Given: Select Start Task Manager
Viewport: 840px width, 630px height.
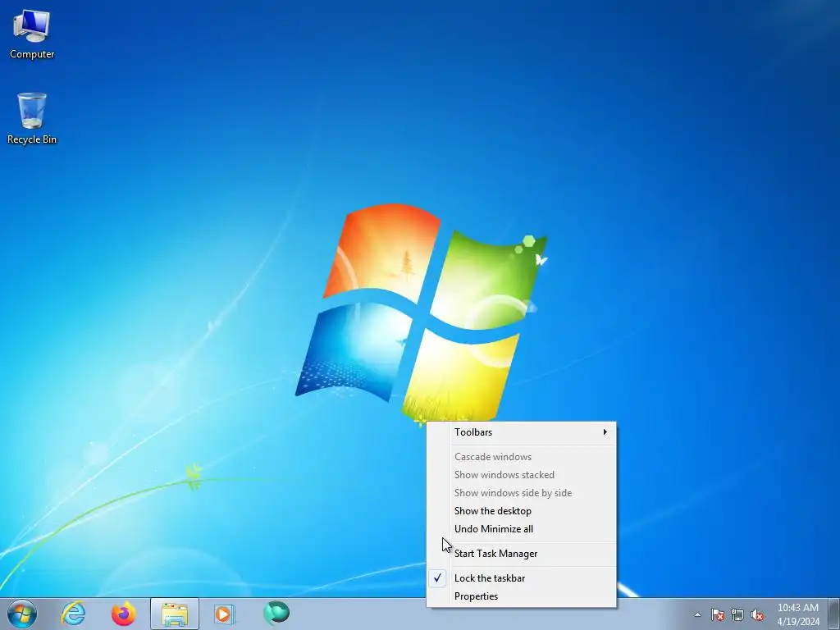Looking at the screenshot, I should (x=521, y=554).
